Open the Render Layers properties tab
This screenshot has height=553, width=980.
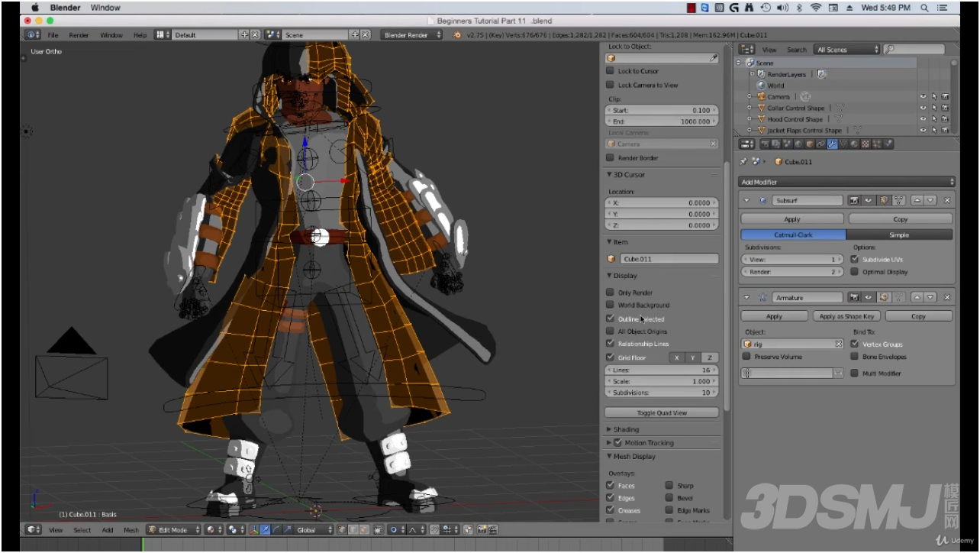pyautogui.click(x=776, y=144)
